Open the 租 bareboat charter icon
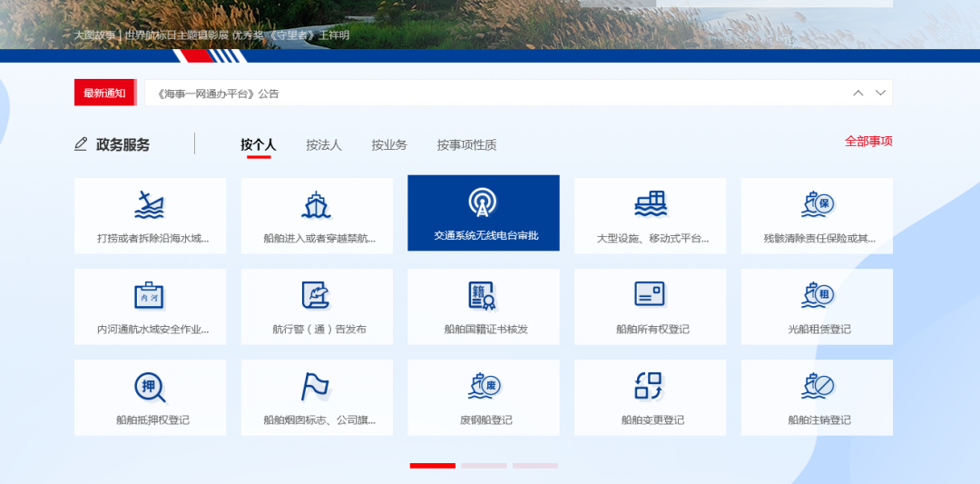Viewport: 980px width, 484px height. click(x=818, y=294)
